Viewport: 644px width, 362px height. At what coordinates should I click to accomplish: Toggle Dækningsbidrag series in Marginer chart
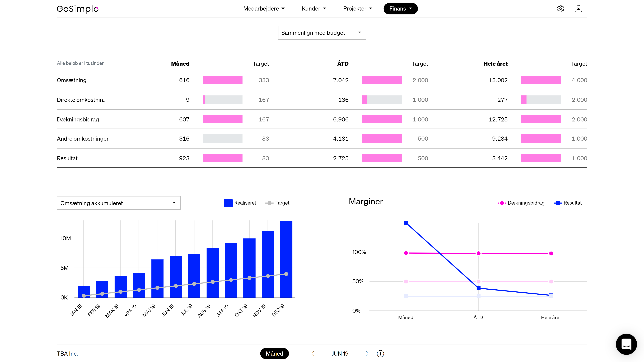pos(521,203)
